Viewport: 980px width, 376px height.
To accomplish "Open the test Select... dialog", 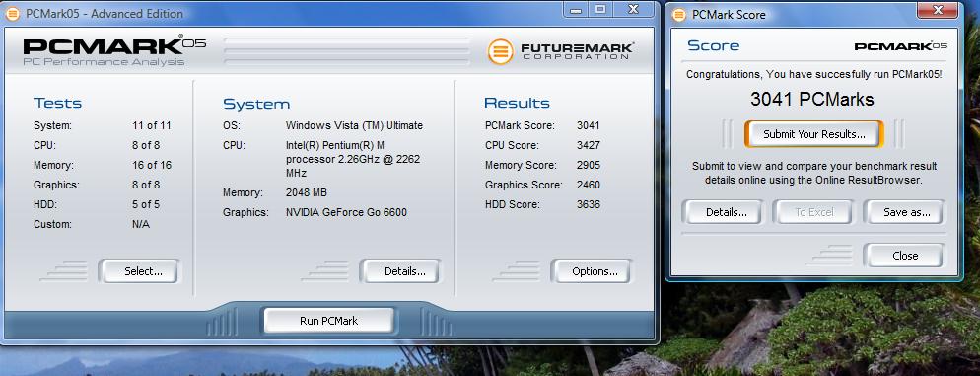I will pos(143,271).
